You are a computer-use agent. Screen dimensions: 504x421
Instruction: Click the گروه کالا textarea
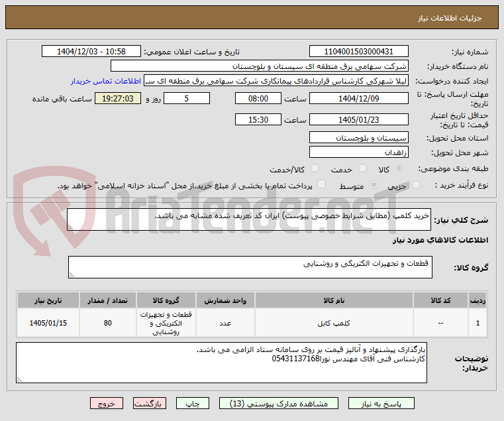(250, 267)
